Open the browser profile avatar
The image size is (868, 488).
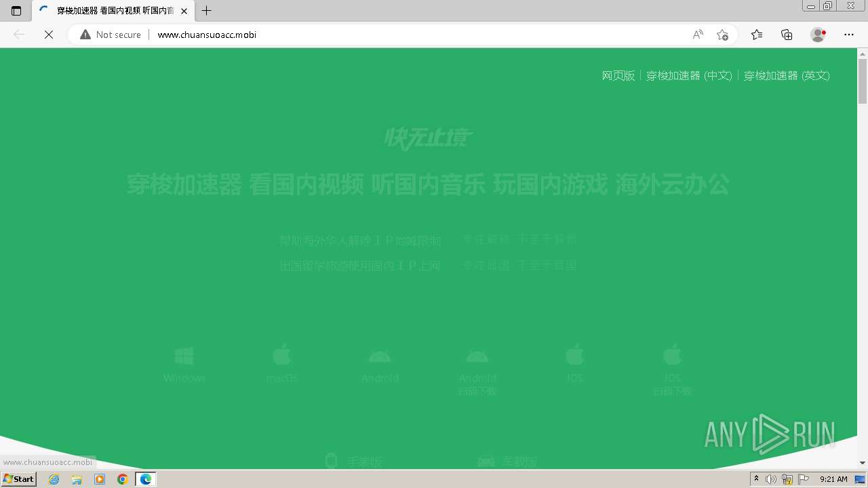818,35
